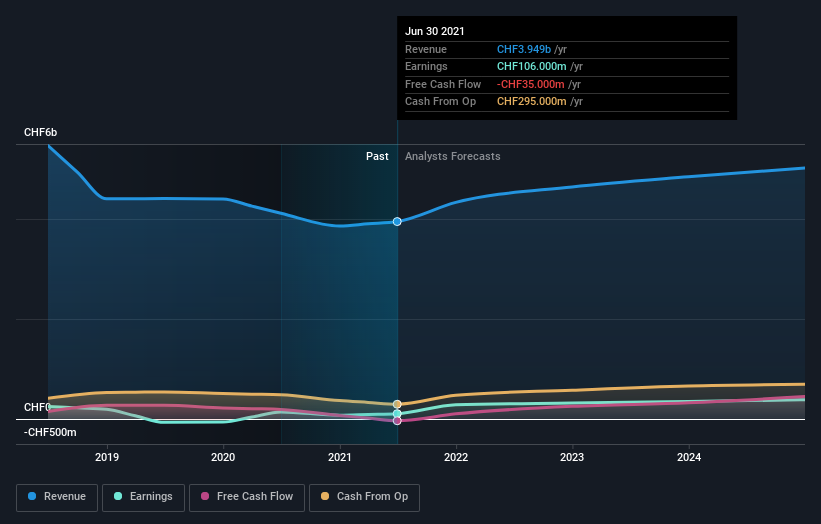
Task: Click the blue Revenue data point marker
Action: pyautogui.click(x=397, y=221)
